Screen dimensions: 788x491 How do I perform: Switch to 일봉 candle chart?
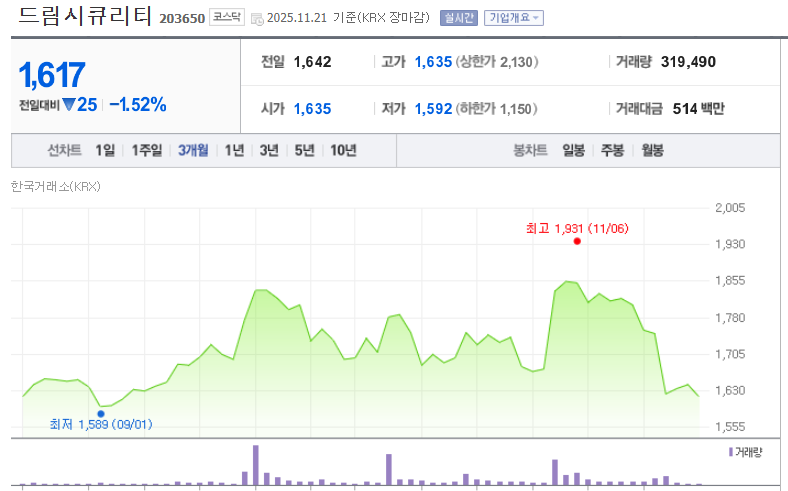click(573, 150)
